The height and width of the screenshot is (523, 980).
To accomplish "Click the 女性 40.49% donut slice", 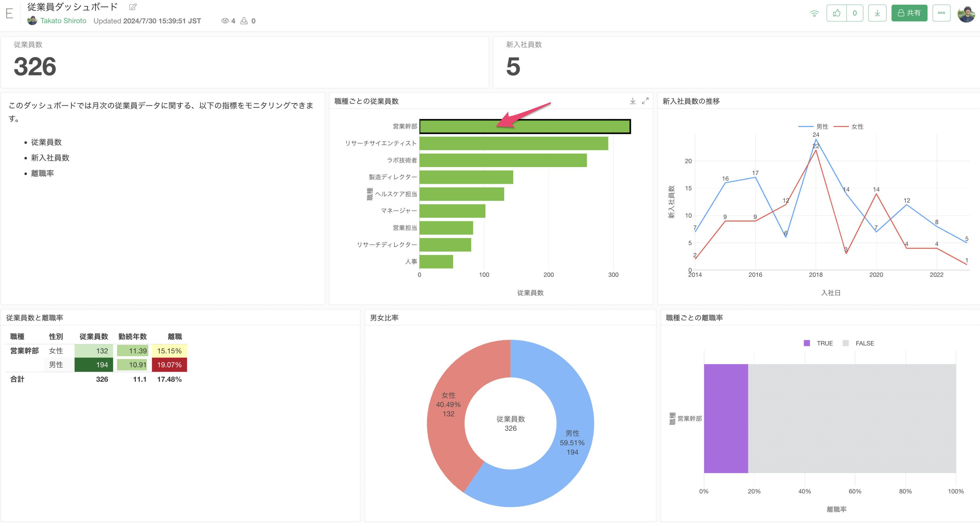I will point(448,404).
